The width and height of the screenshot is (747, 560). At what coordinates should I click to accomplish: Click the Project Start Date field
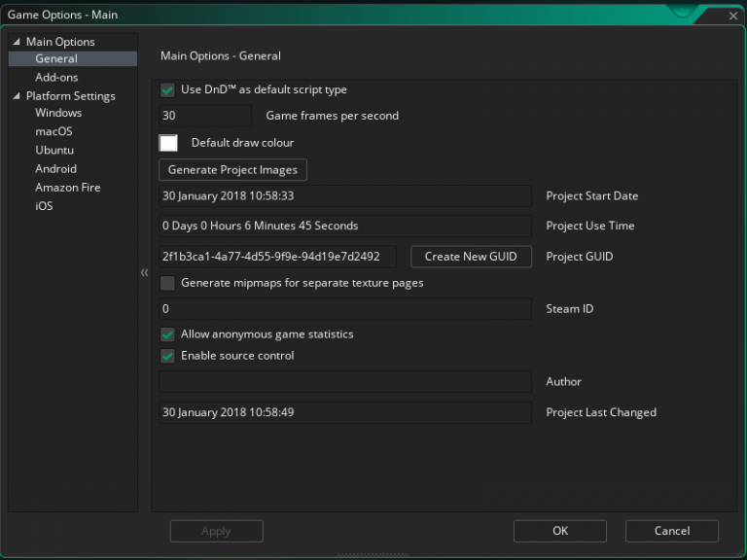[345, 196]
